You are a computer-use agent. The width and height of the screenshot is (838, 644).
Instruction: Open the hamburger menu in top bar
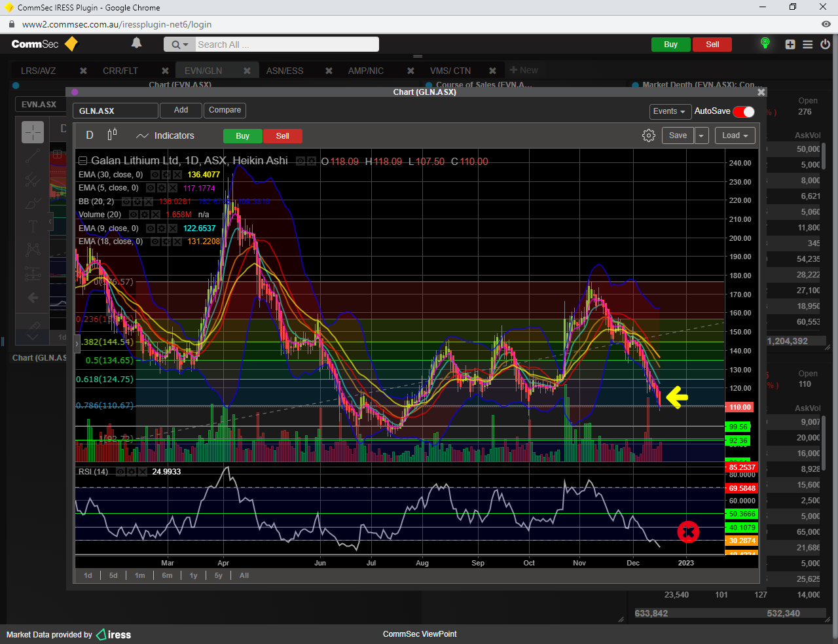[x=808, y=45]
